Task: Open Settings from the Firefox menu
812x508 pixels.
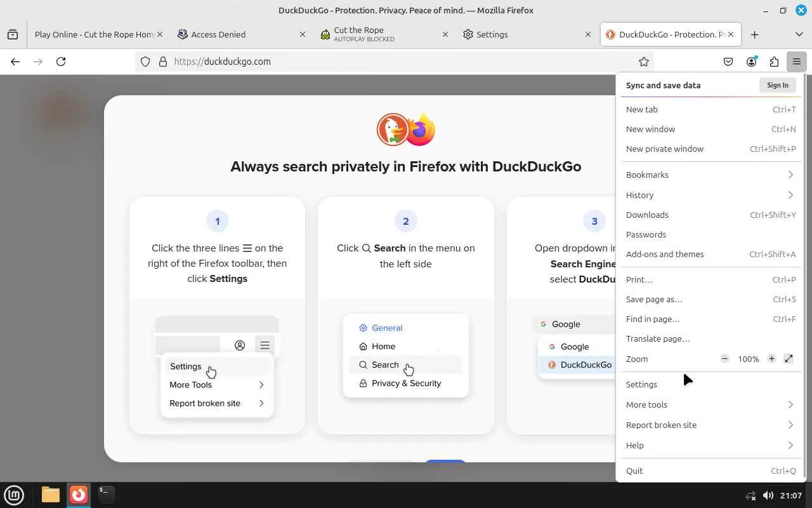Action: (710, 384)
